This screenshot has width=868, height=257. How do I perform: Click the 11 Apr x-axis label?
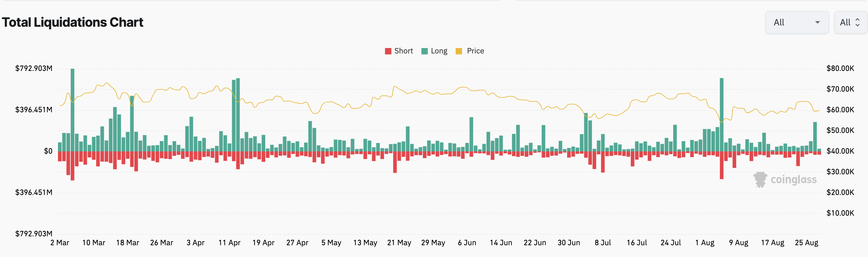[230, 243]
